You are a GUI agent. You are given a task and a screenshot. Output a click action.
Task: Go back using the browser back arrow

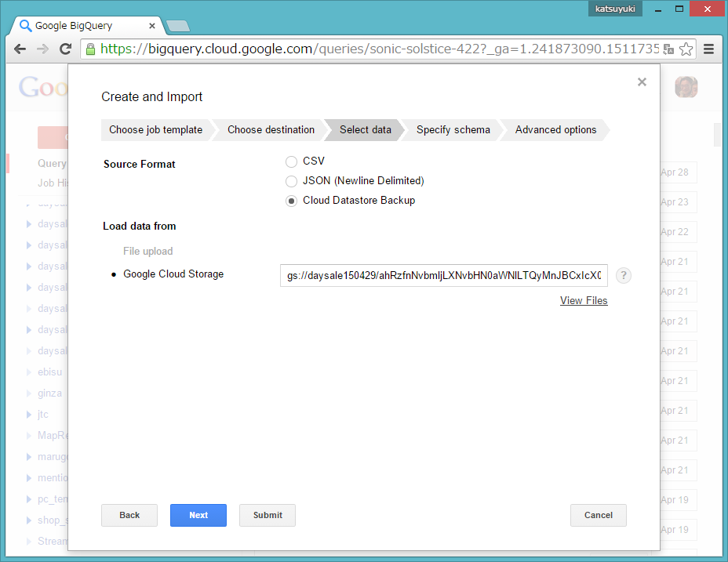click(x=20, y=49)
